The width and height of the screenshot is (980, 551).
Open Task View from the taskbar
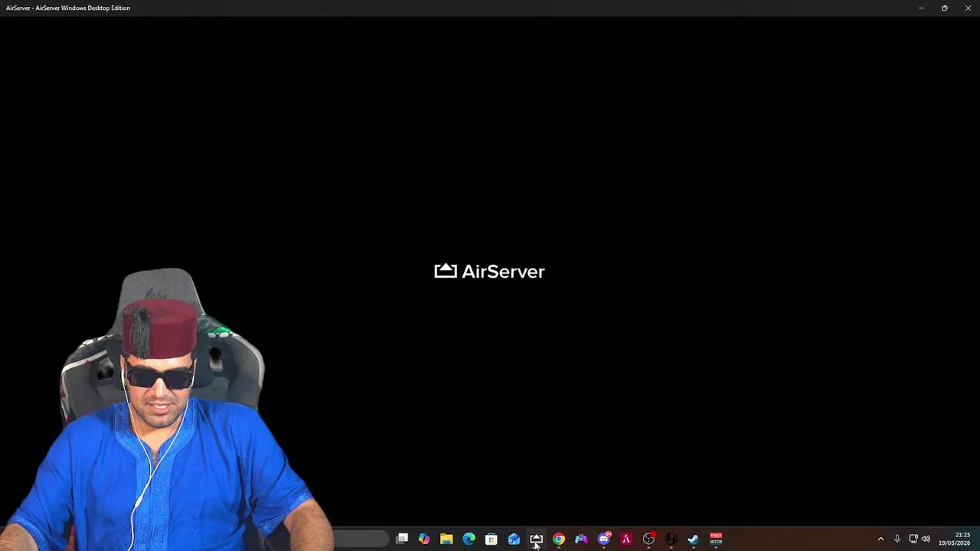point(402,539)
